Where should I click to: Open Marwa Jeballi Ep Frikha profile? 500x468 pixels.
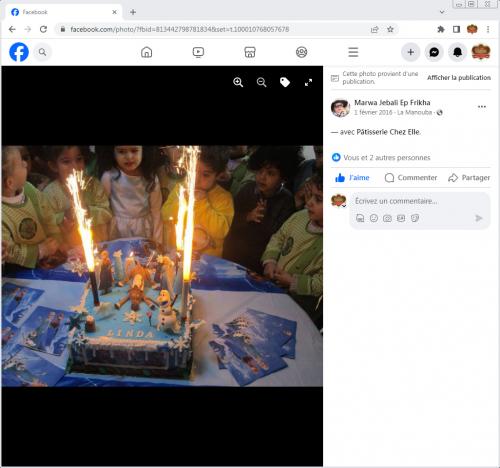(x=392, y=103)
